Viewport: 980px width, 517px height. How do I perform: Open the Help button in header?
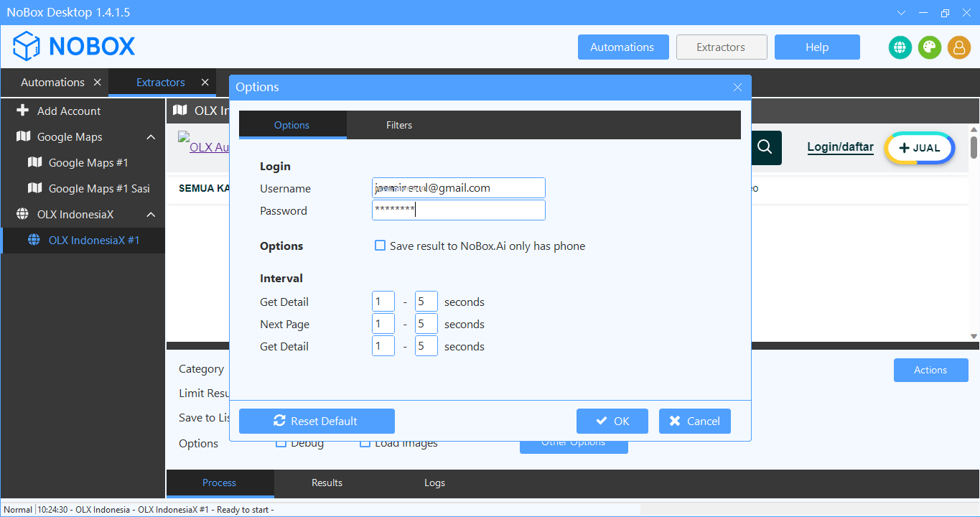816,47
